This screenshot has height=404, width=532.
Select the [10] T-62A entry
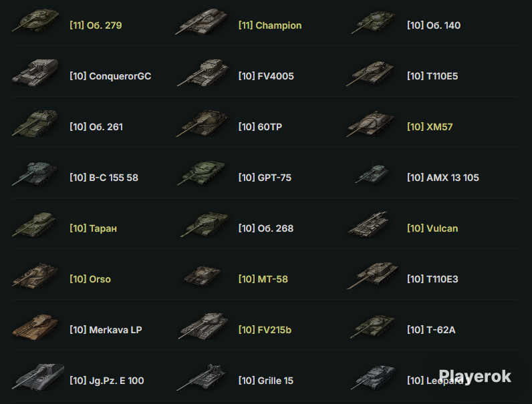[x=431, y=330]
